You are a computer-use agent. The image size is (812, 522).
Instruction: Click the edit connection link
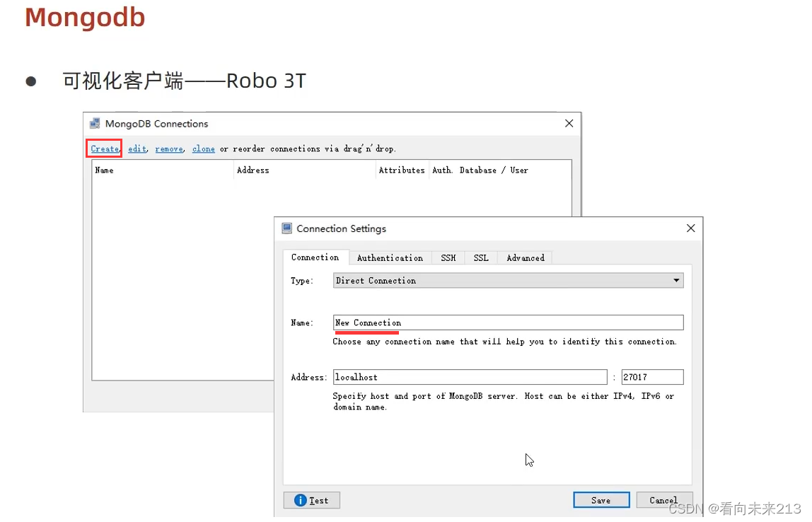tap(137, 149)
